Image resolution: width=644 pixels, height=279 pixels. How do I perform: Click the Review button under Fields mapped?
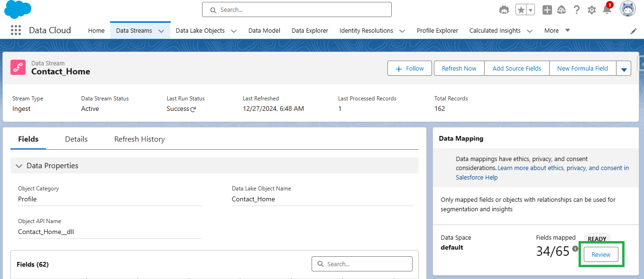pyautogui.click(x=601, y=254)
